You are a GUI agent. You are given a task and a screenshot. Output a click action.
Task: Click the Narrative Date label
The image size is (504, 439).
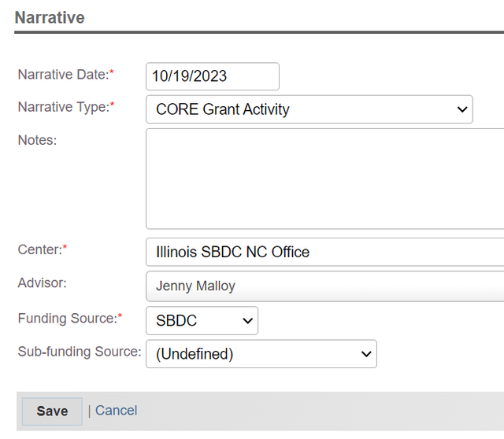point(66,75)
